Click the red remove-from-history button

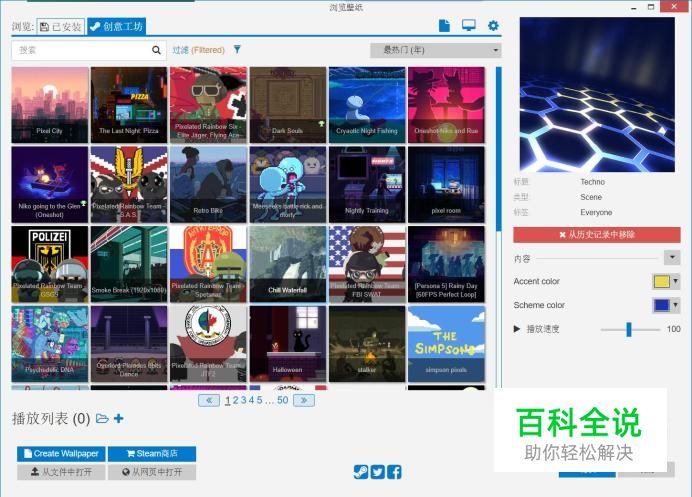(x=597, y=235)
